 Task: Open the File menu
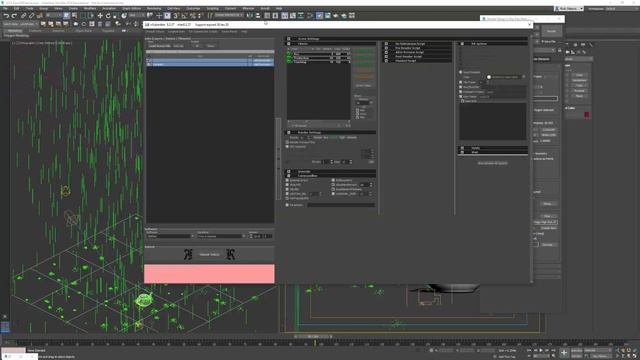[x=5, y=8]
